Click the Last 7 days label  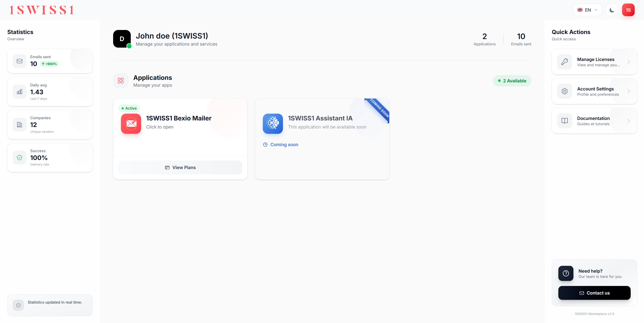[39, 99]
